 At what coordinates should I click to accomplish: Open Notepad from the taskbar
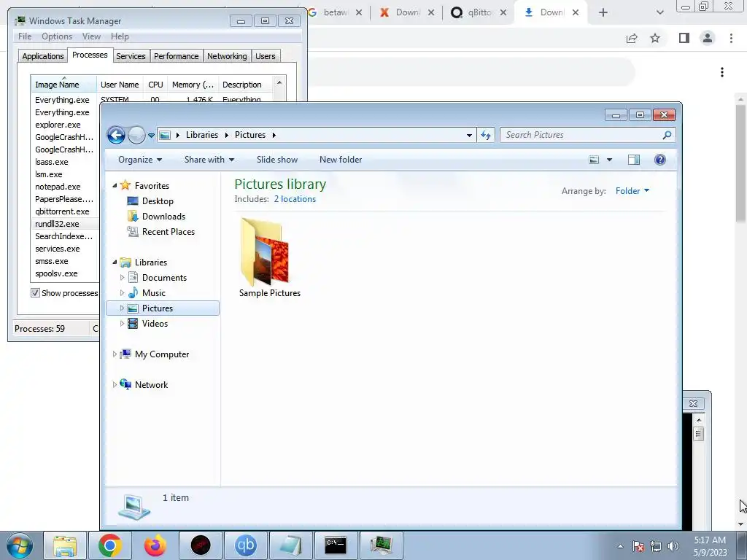(x=291, y=545)
